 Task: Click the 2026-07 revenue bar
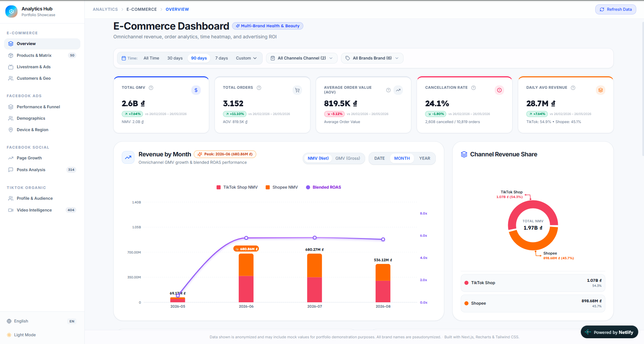314,278
